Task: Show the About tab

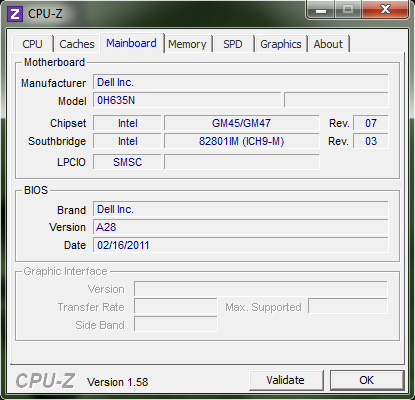Action: point(328,44)
